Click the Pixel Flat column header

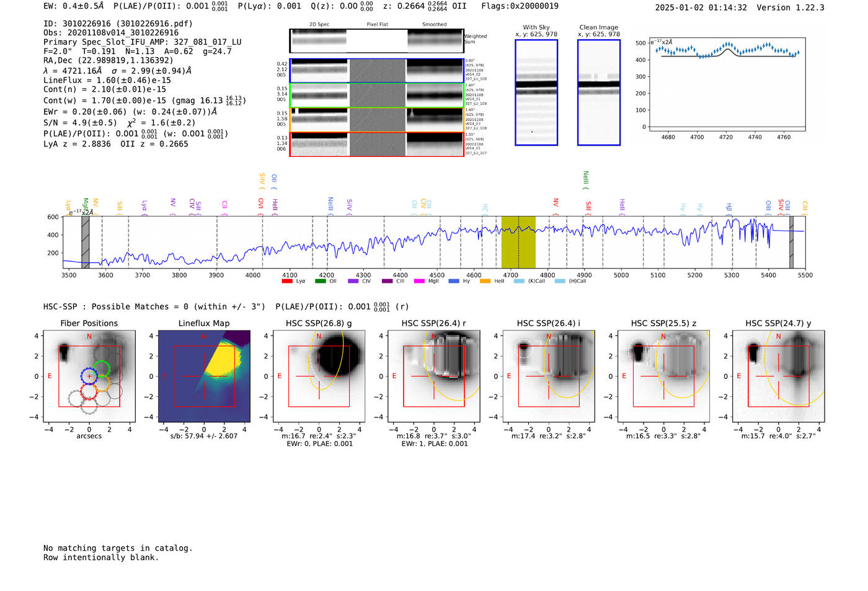click(x=377, y=25)
